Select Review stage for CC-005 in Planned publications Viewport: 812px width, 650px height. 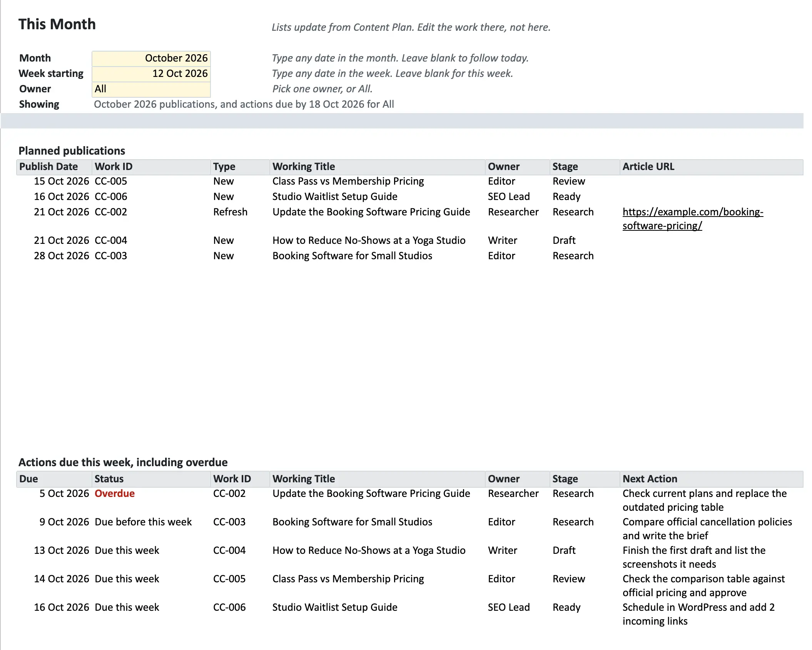tap(569, 181)
